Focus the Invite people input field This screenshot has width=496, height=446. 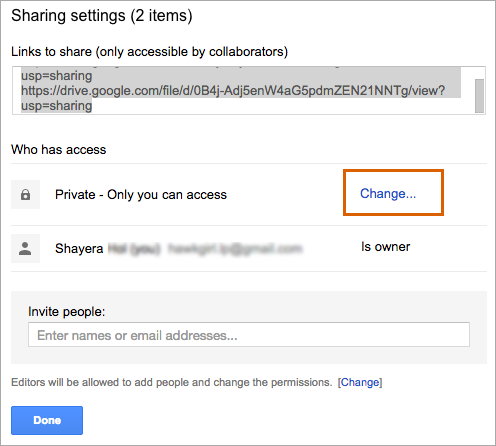(x=249, y=335)
